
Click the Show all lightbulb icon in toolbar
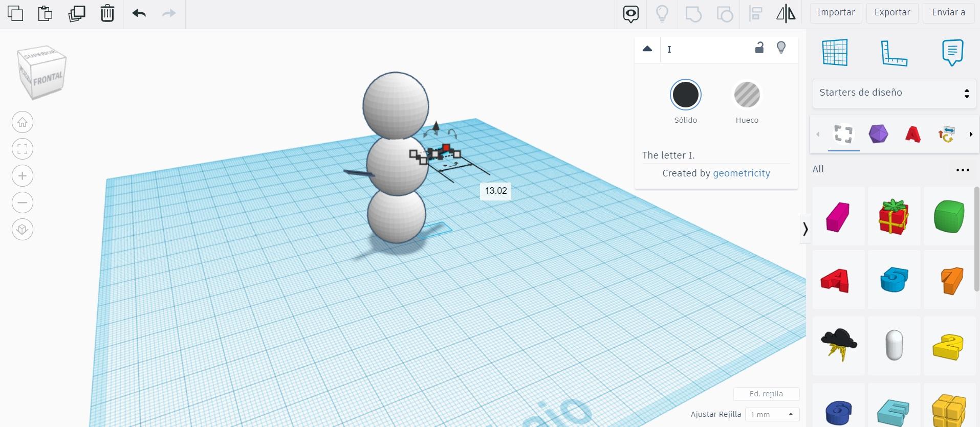(x=662, y=14)
